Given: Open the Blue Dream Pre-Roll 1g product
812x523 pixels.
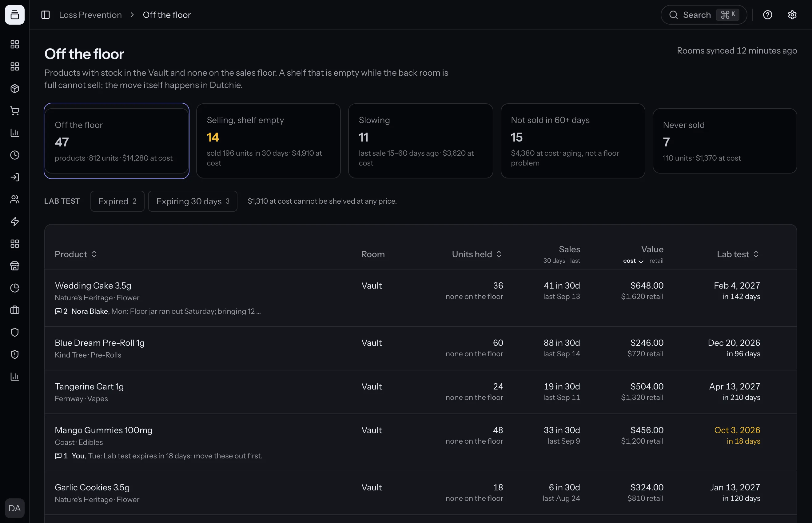Looking at the screenshot, I should 99,343.
